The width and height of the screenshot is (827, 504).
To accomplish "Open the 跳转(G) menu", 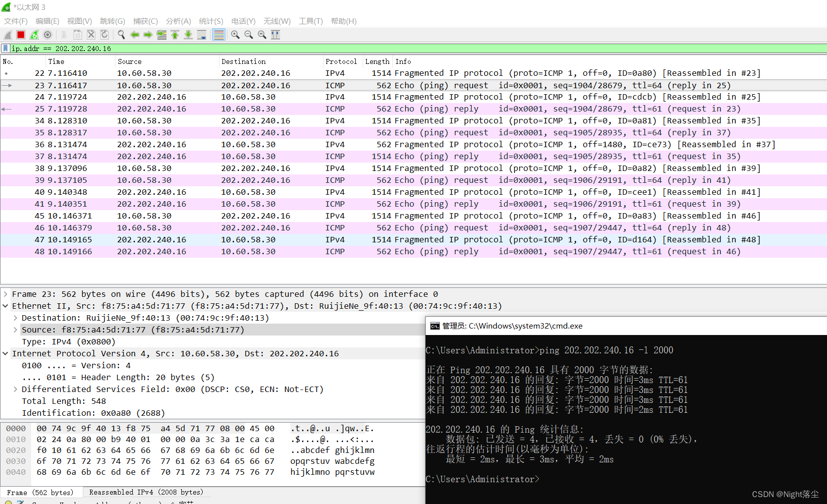I will (x=112, y=21).
